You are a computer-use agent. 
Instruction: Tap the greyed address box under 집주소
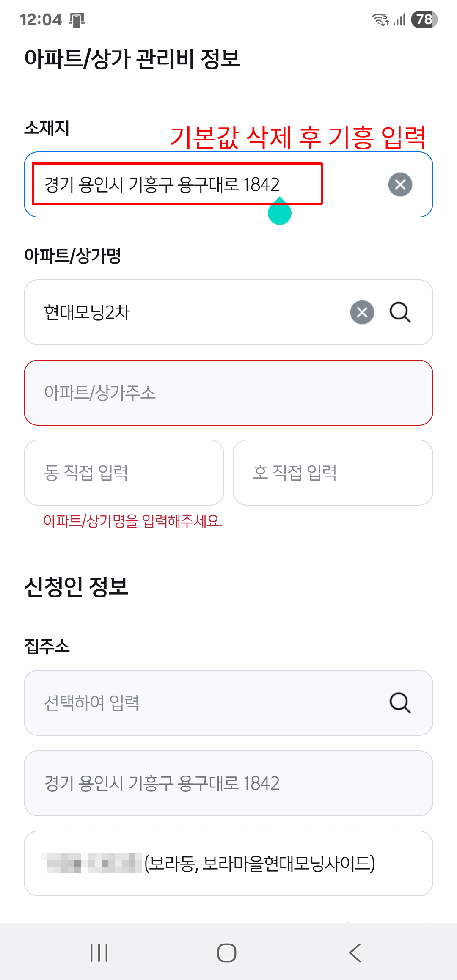click(x=228, y=783)
